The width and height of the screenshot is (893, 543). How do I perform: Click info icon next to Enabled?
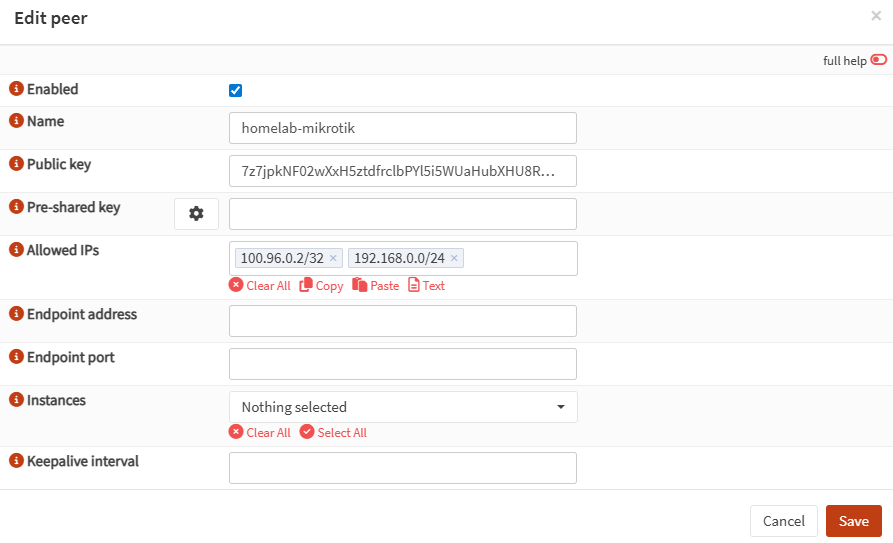(x=16, y=89)
